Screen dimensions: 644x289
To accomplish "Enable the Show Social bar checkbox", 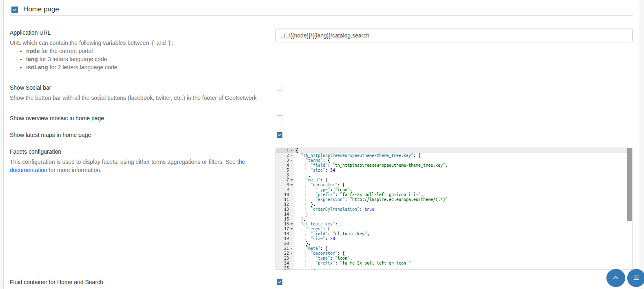I will (x=280, y=88).
